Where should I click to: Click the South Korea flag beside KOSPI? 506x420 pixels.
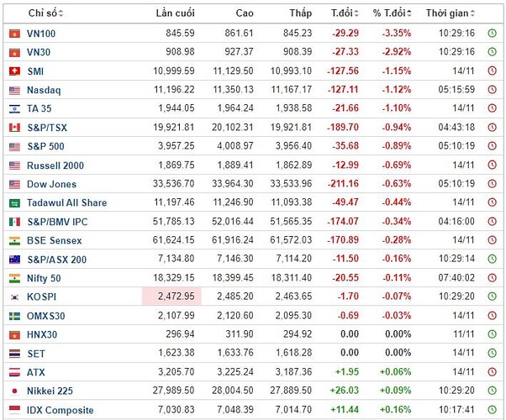coord(13,297)
